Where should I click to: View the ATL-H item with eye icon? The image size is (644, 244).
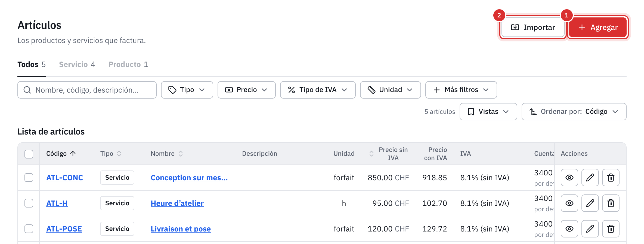[x=569, y=203]
